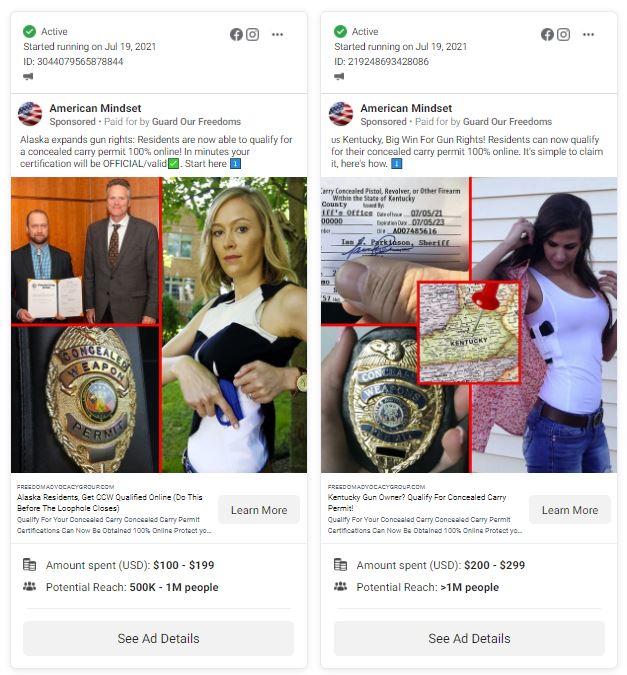Click Instagram icon on Alaska ad card
Image resolution: width=627 pixels, height=675 pixels.
(252, 34)
